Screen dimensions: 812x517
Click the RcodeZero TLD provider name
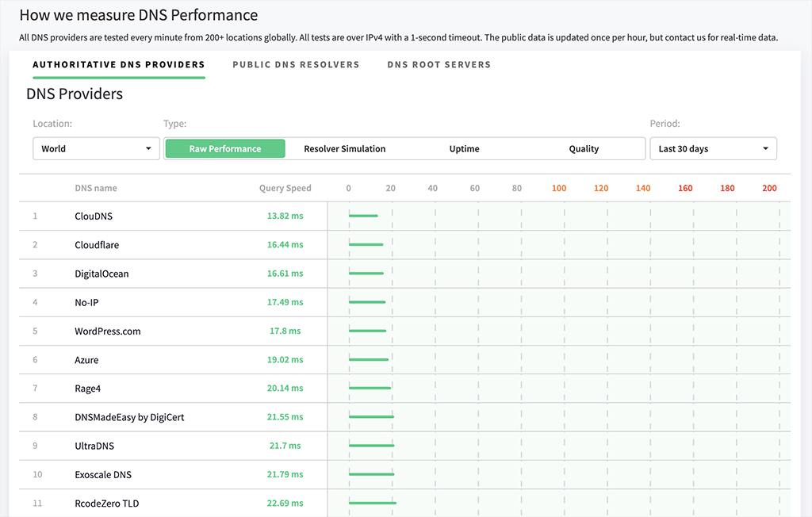tap(107, 504)
